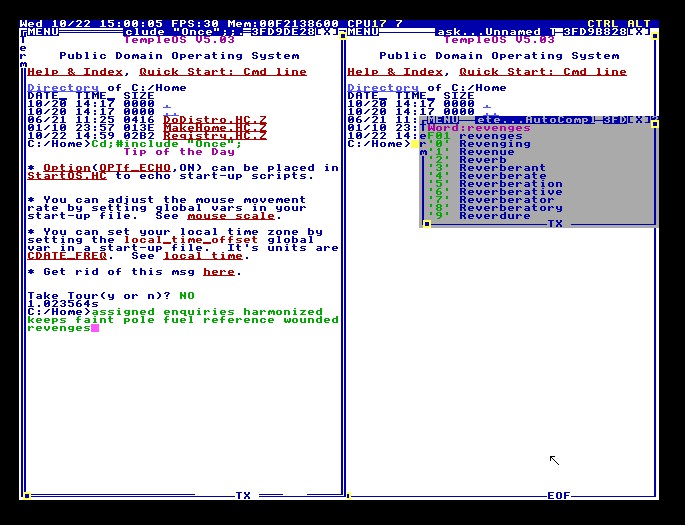
Task: Click the date and time in status bar
Action: pyautogui.click(x=91, y=24)
